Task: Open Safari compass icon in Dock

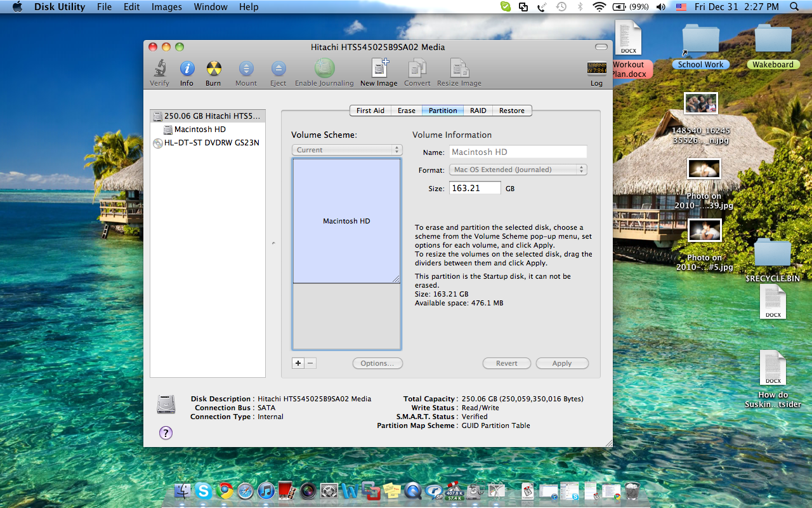Action: point(246,490)
